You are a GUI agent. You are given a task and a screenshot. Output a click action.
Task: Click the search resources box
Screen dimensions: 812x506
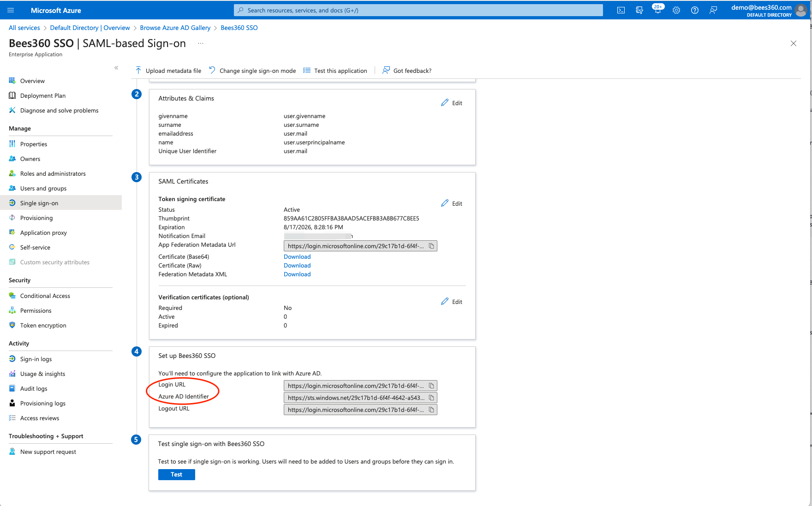pos(418,10)
